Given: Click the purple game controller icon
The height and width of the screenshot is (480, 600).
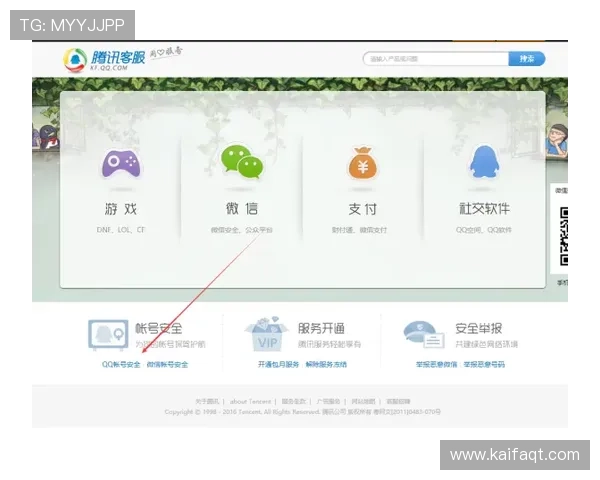Looking at the screenshot, I should pos(121,163).
